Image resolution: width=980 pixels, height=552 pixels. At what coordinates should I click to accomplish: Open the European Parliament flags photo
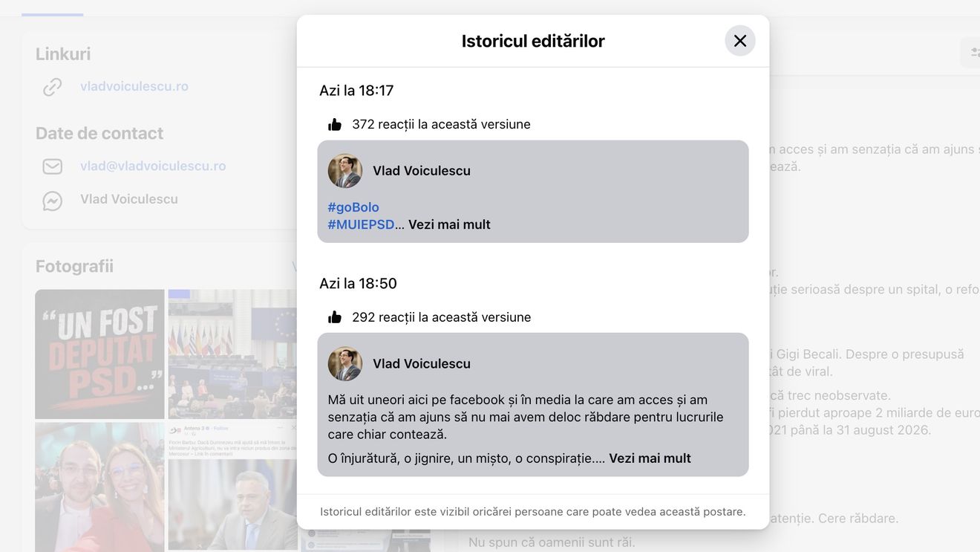[232, 354]
